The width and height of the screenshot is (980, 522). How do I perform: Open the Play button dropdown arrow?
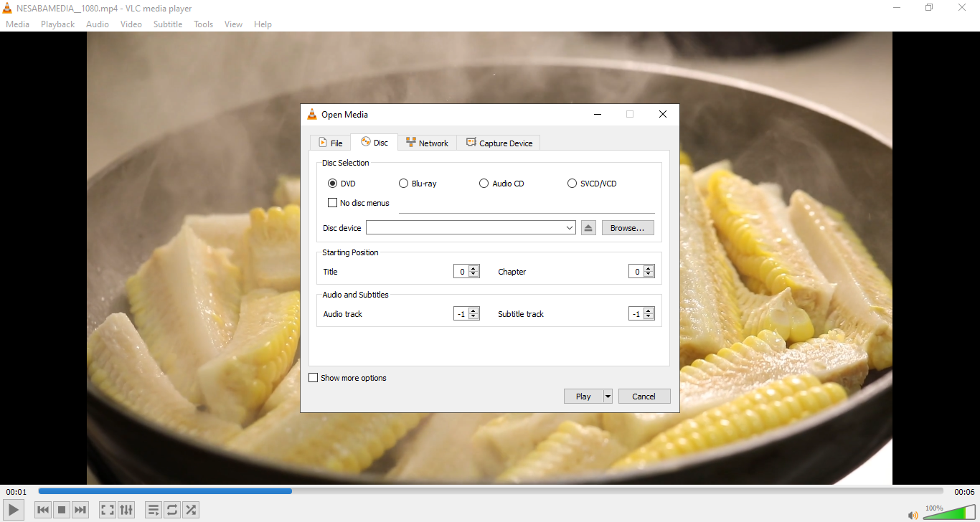[x=608, y=397]
